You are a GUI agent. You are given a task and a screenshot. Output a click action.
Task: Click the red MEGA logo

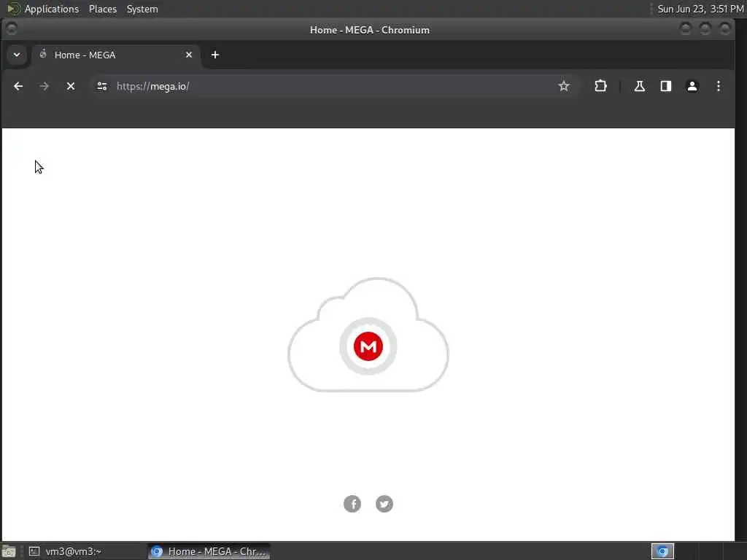point(368,346)
